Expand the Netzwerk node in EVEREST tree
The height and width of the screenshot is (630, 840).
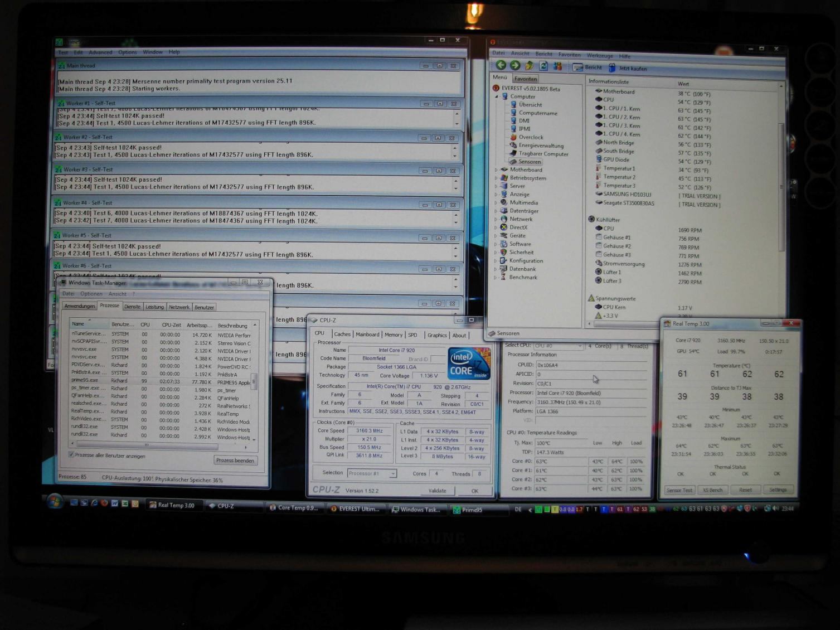[496, 219]
